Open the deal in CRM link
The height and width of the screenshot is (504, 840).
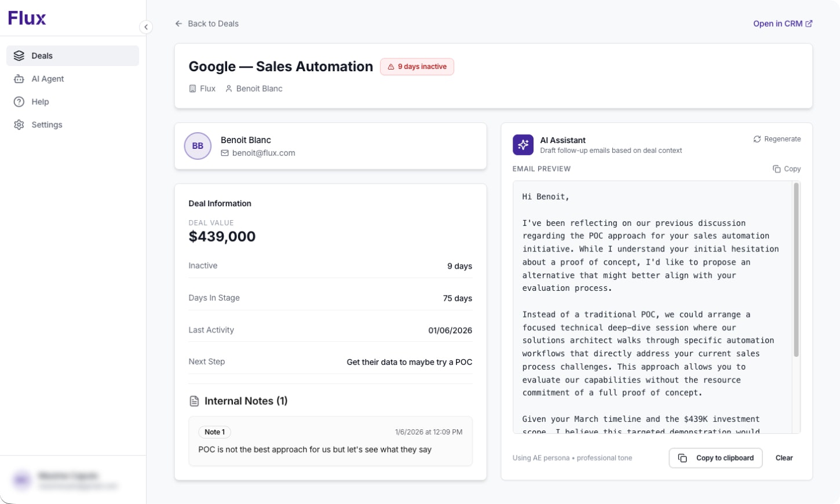pyautogui.click(x=783, y=24)
